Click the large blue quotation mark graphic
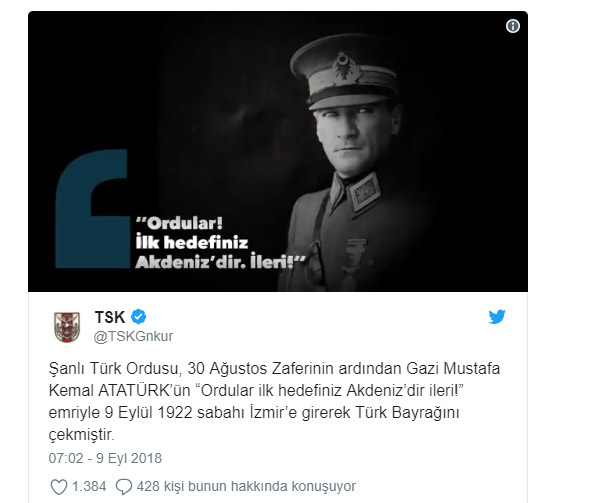Image resolution: width=597 pixels, height=503 pixels. 92,209
